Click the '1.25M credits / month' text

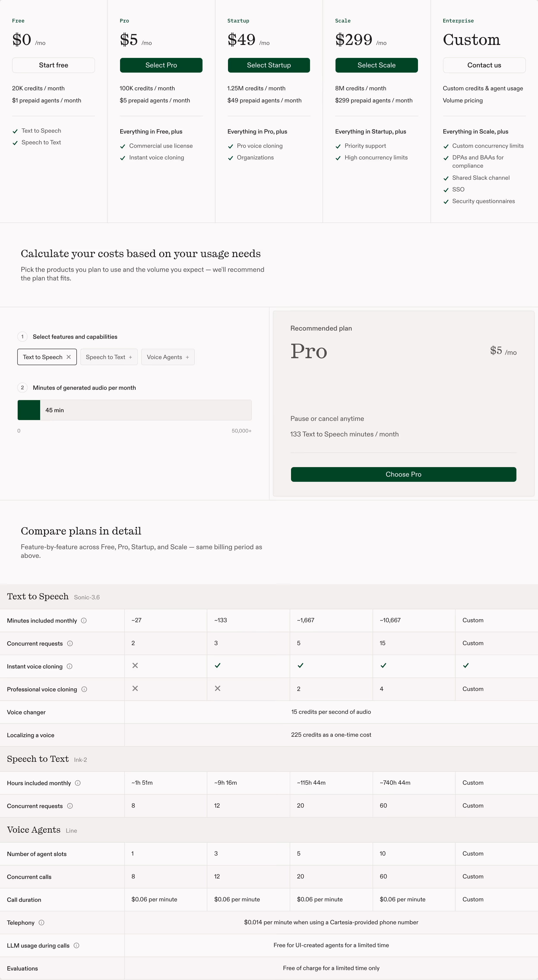coord(256,88)
